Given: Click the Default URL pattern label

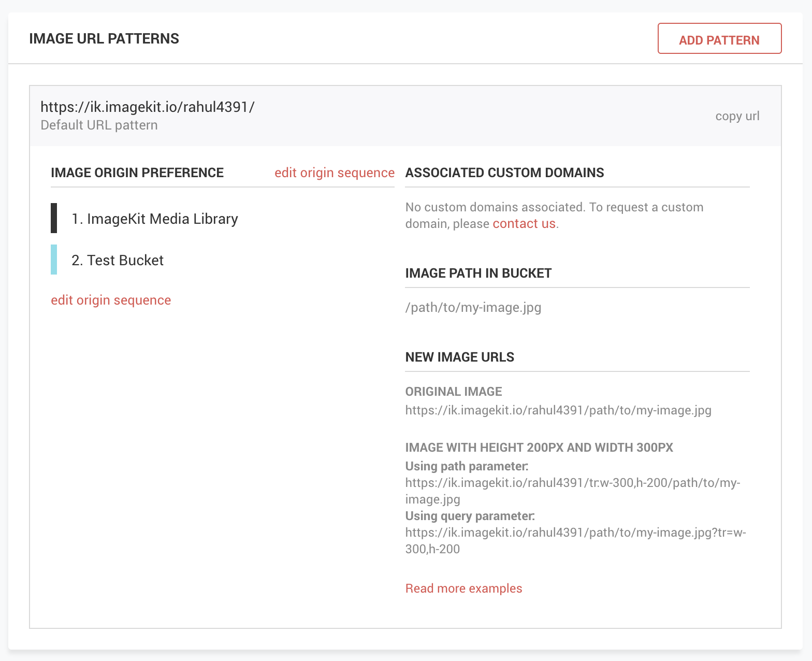Looking at the screenshot, I should click(99, 125).
